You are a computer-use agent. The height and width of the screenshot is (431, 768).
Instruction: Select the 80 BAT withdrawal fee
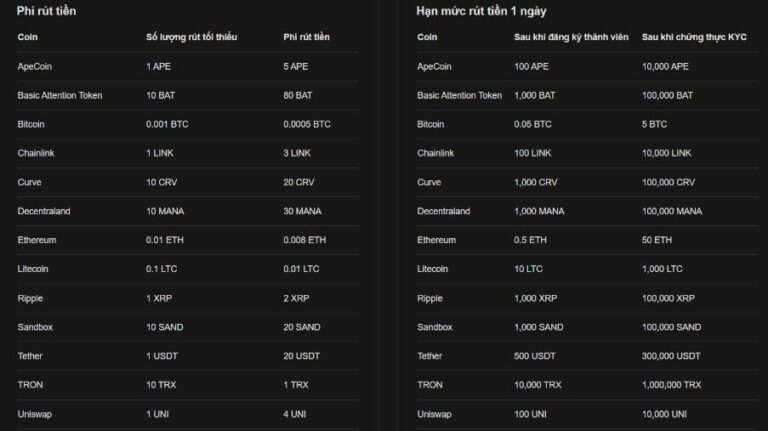298,95
